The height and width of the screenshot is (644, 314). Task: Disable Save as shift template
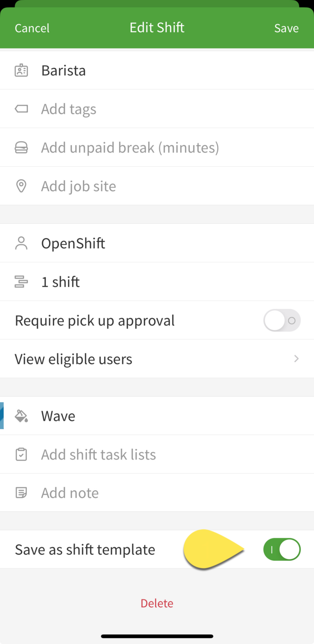coord(282,549)
